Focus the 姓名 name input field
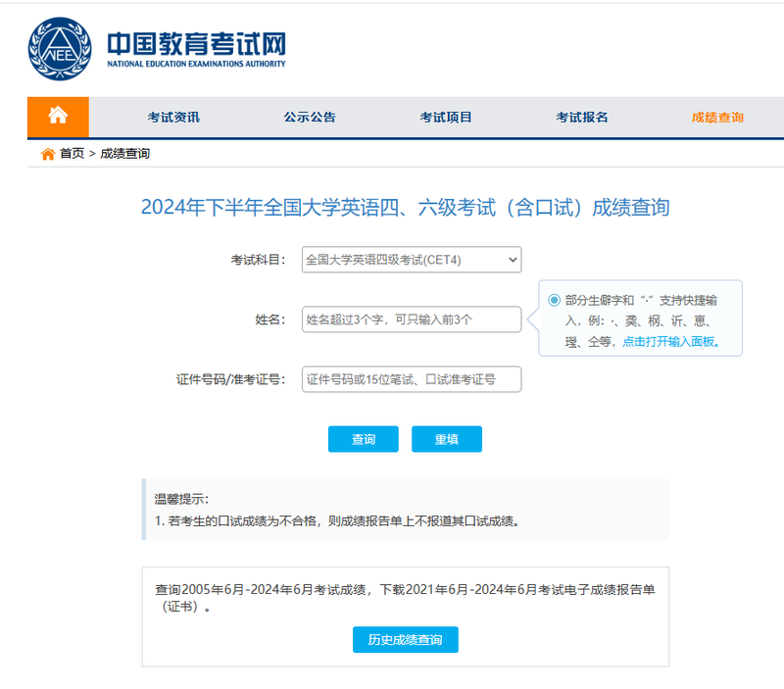 tap(412, 320)
